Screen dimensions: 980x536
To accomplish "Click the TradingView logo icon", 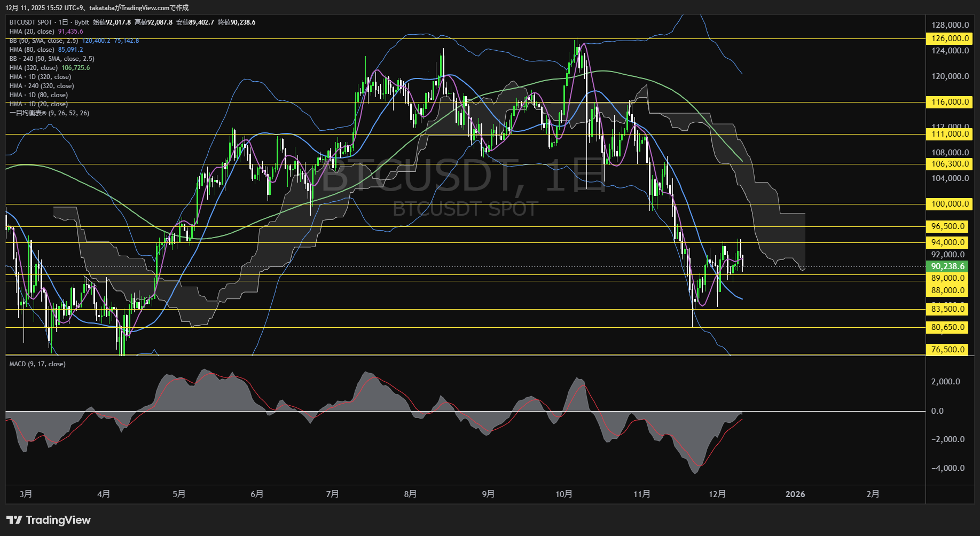I will tap(14, 520).
